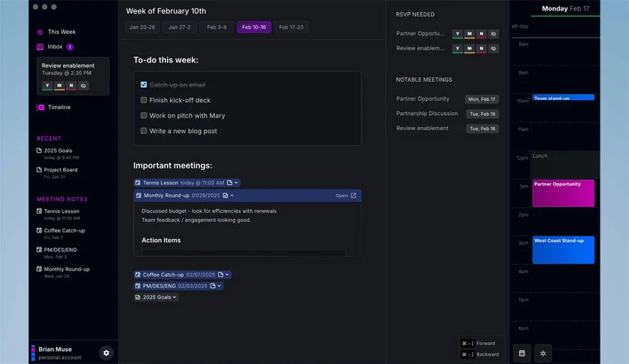Screen dimensions: 629x364
Task: Click the Tue, Feb 18 badge for Partnership Discussion
Action: click(482, 114)
